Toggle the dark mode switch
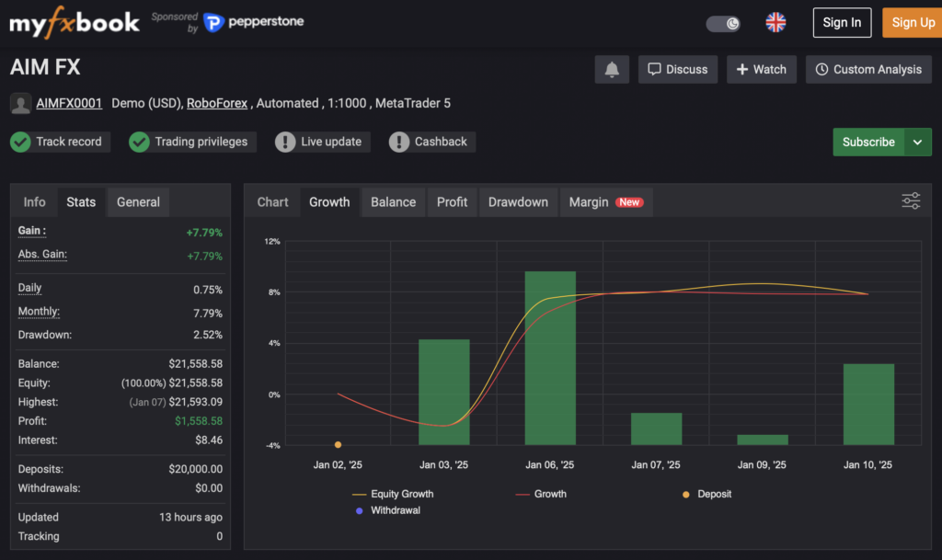Image resolution: width=942 pixels, height=560 pixels. tap(723, 23)
